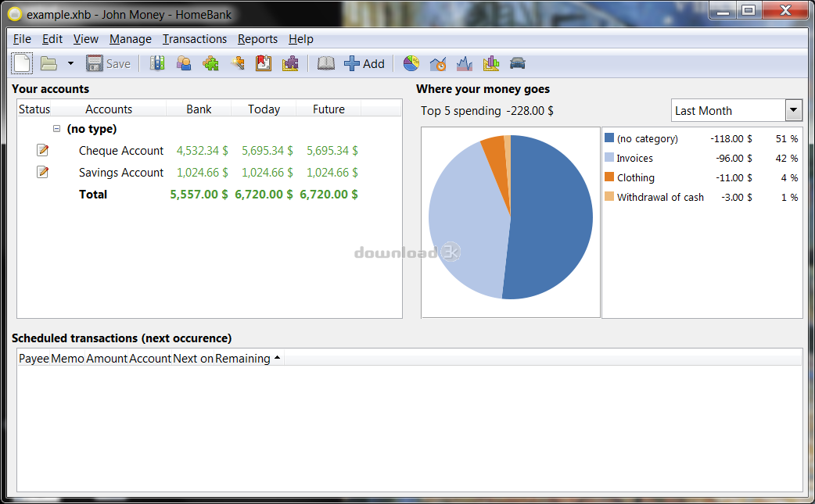Click the Clothing orange legend swatch
Screen dimensions: 815x504
609,177
